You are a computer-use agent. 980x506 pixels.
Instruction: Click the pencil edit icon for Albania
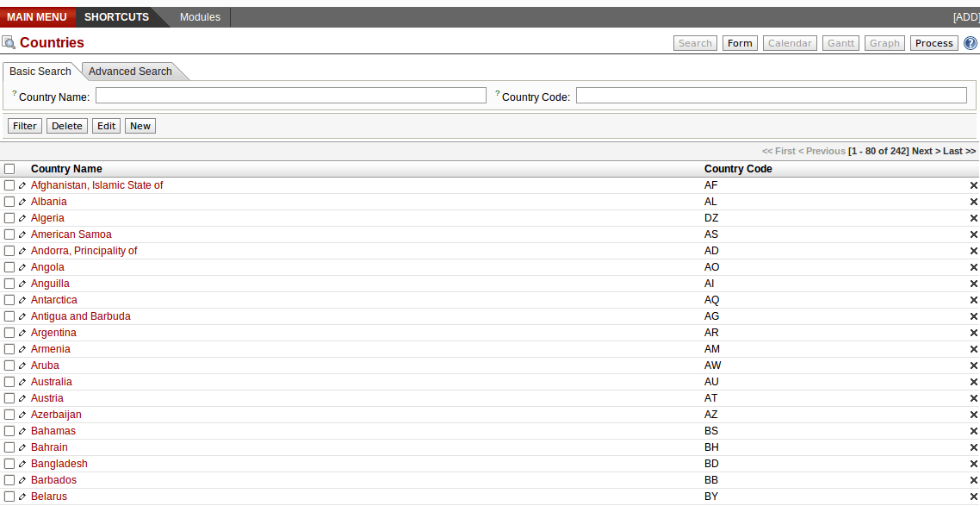tap(22, 202)
